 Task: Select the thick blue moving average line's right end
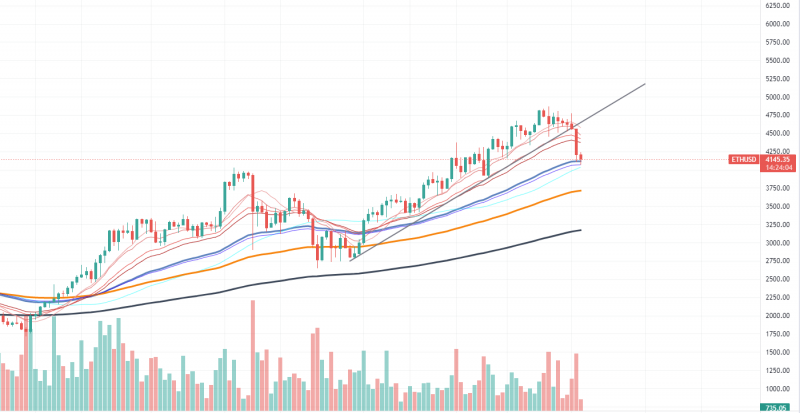point(581,161)
